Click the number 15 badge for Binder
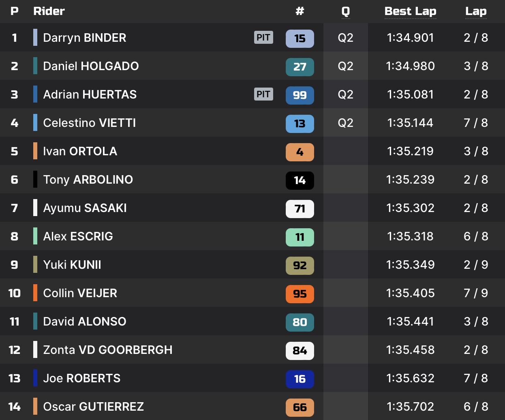The height and width of the screenshot is (420, 505). pyautogui.click(x=300, y=39)
